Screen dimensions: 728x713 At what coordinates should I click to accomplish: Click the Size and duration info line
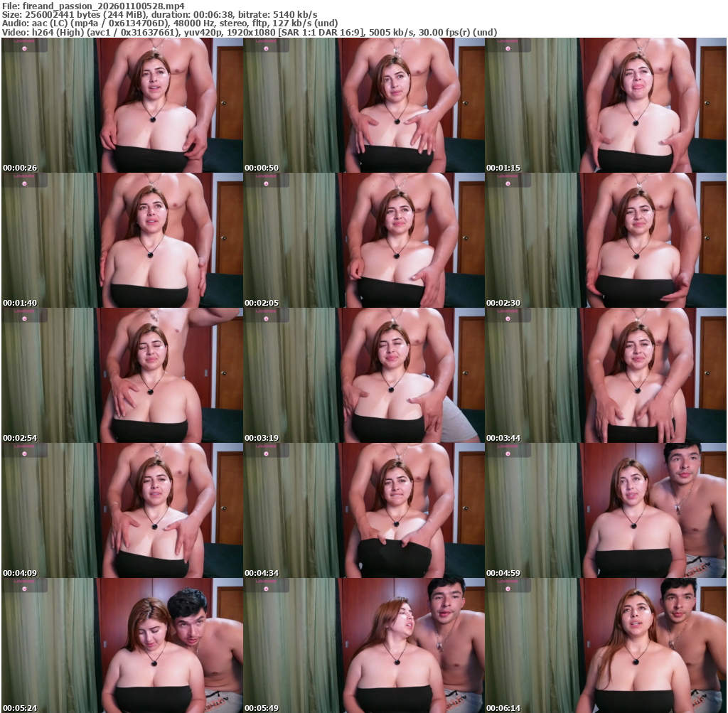pyautogui.click(x=159, y=14)
